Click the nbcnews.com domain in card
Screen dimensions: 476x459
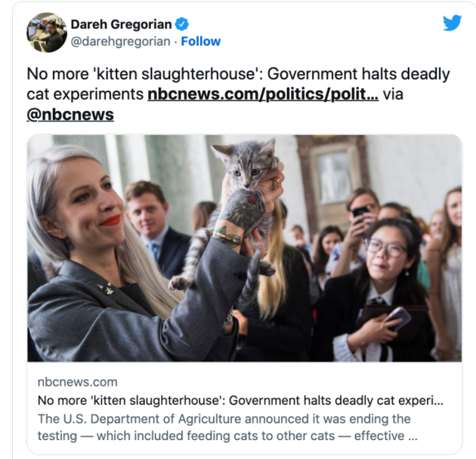pos(77,382)
